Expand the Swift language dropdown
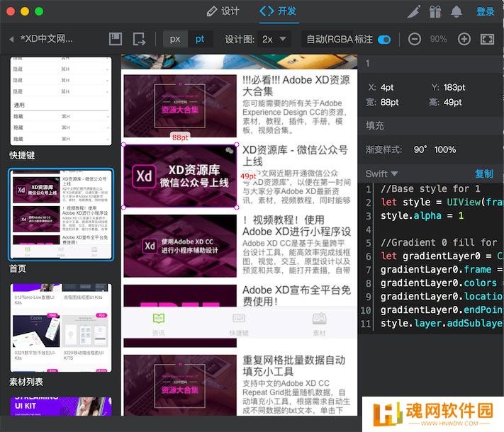 point(382,174)
